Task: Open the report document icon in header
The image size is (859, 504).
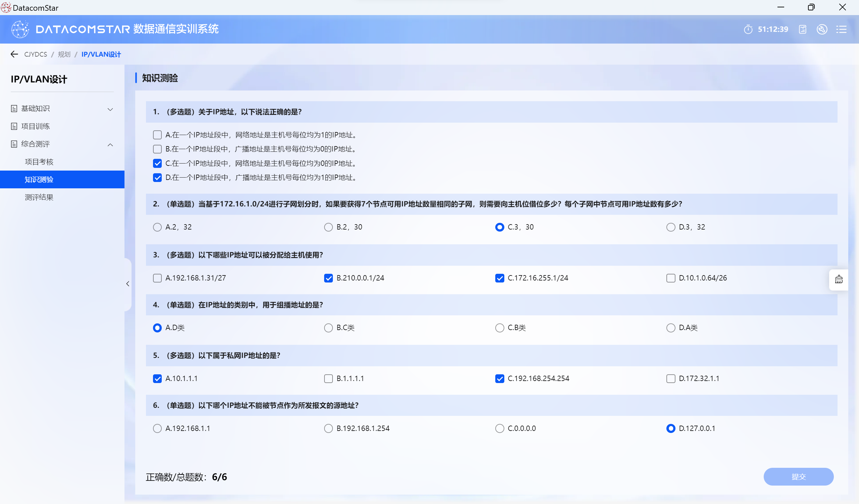Action: (x=802, y=29)
